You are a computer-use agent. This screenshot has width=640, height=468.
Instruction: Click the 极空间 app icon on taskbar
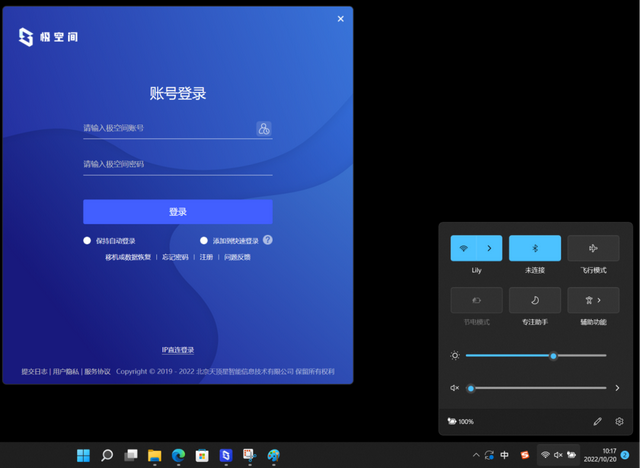click(x=226, y=455)
